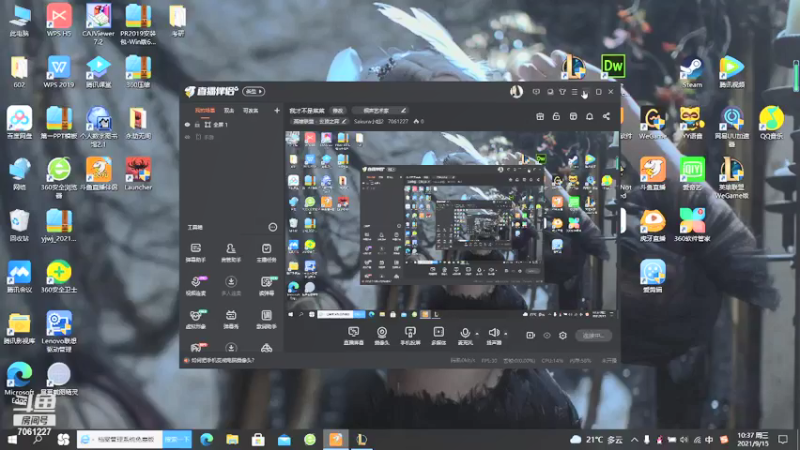Open QQ音乐 desktop icon
The height and width of the screenshot is (450, 800).
(x=771, y=122)
